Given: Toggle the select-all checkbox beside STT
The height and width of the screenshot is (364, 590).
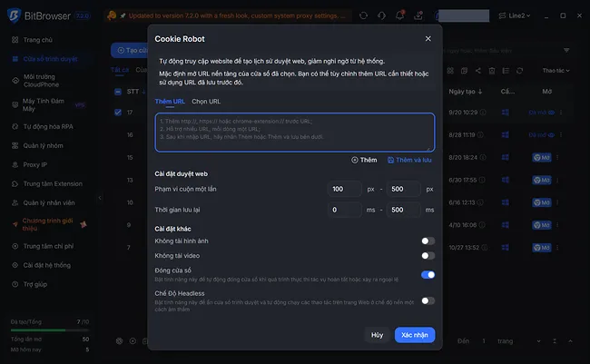Looking at the screenshot, I should tap(118, 92).
